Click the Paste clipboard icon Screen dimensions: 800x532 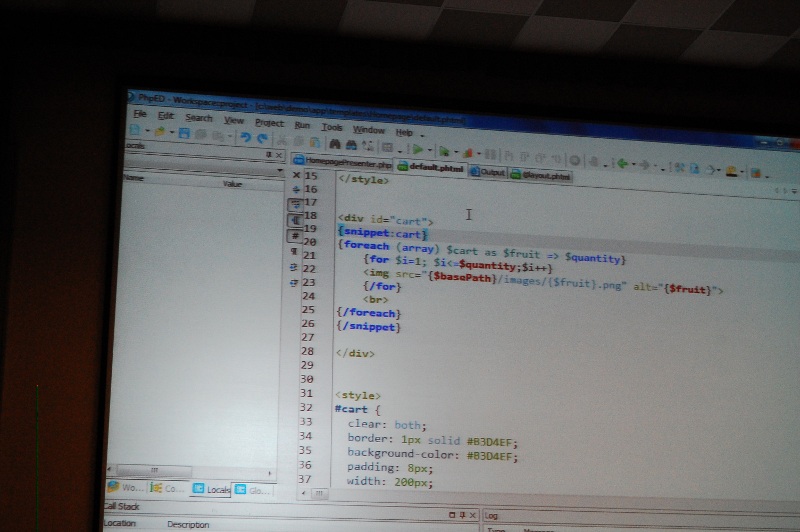click(x=315, y=142)
